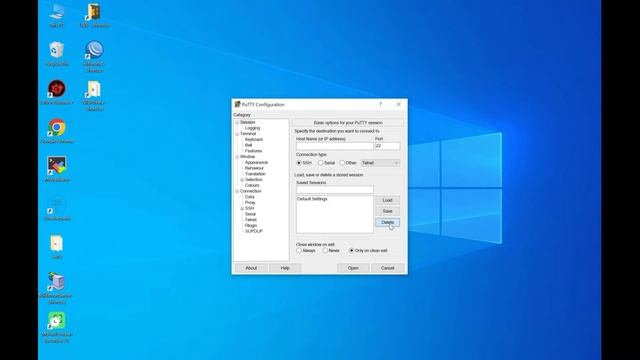
Task: Select the red circular desktop shortcut icon
Action: [57, 89]
